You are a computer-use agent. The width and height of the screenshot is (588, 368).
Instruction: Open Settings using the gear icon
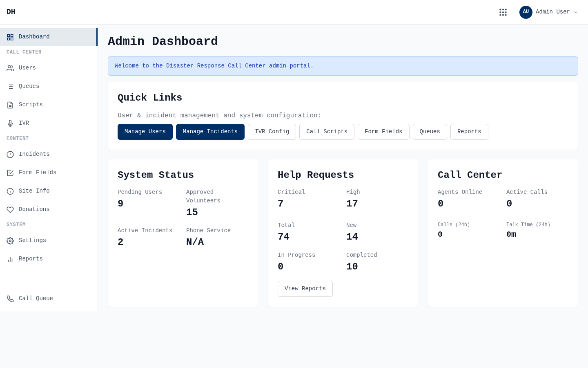coord(10,240)
